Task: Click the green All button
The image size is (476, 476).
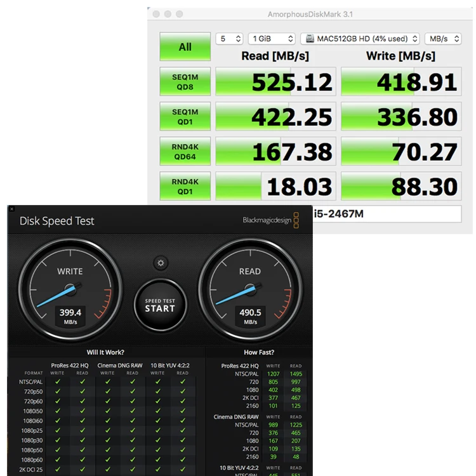Action: pyautogui.click(x=185, y=47)
